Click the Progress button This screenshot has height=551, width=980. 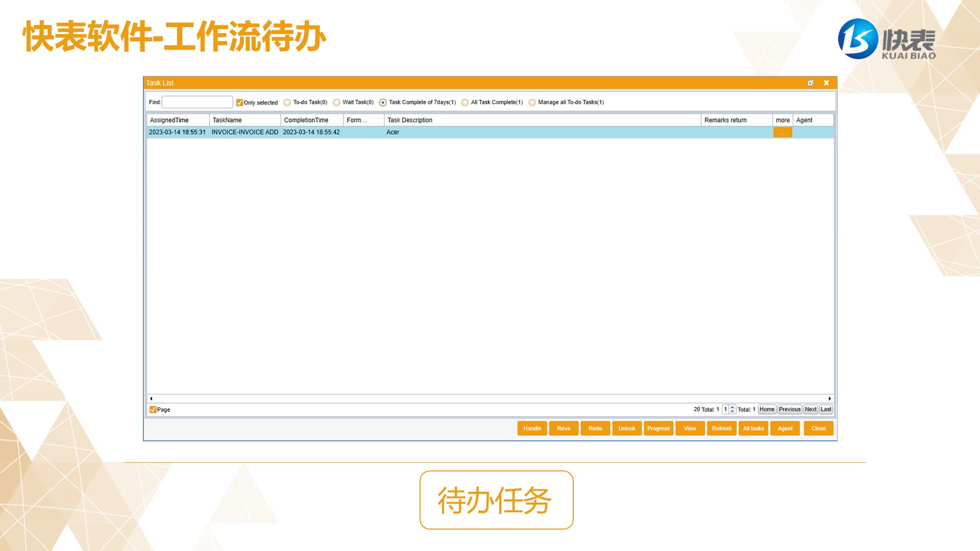(658, 429)
